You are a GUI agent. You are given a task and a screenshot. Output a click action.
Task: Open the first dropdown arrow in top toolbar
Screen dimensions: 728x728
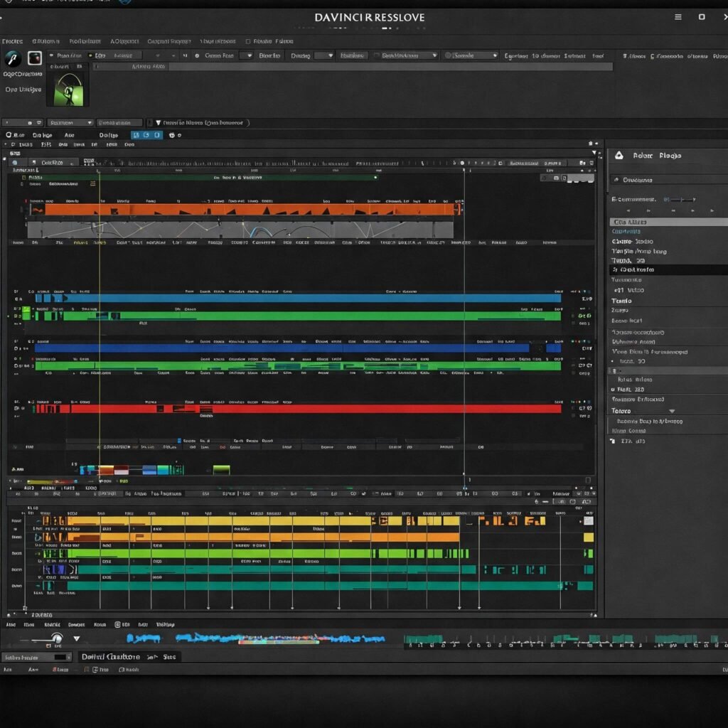pos(249,55)
